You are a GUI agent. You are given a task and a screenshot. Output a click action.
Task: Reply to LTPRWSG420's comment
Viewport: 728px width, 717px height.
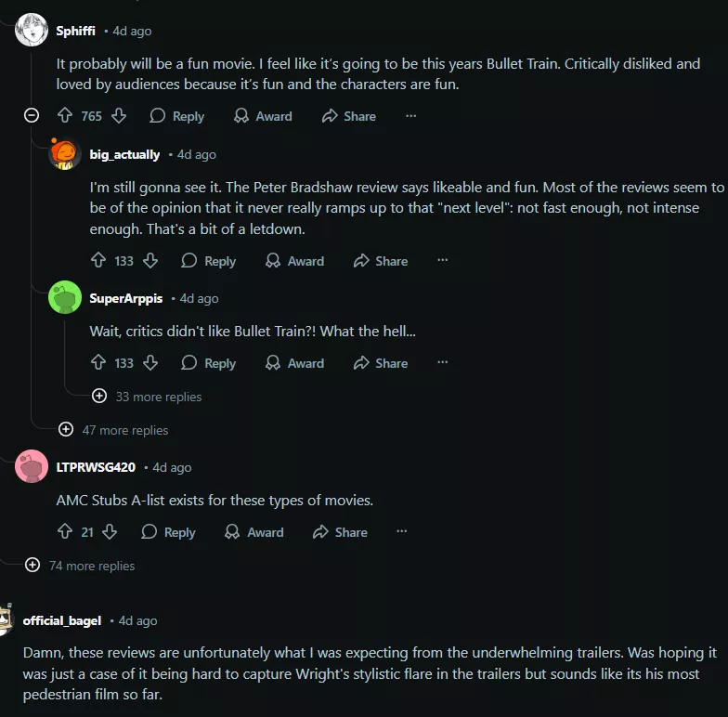168,532
